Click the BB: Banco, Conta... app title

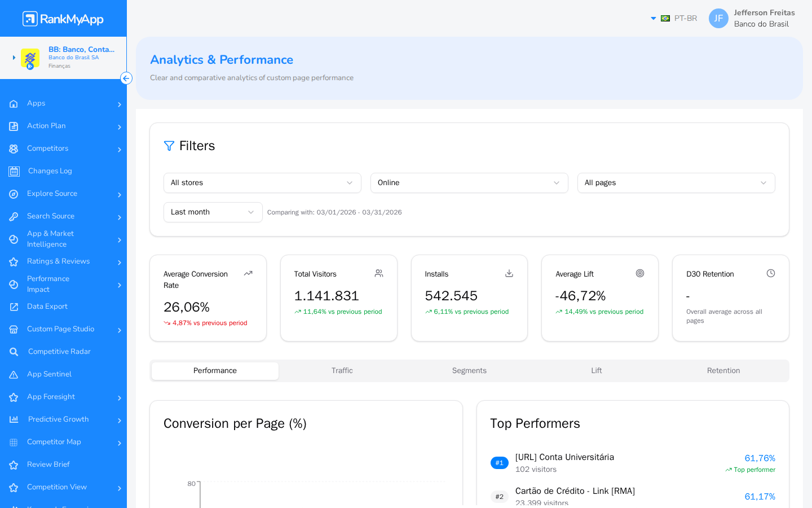[x=81, y=50]
